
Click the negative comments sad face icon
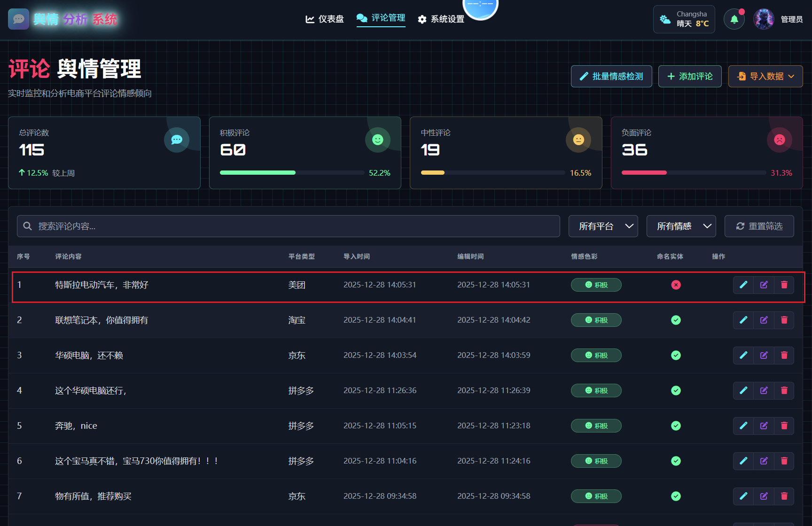pos(779,139)
